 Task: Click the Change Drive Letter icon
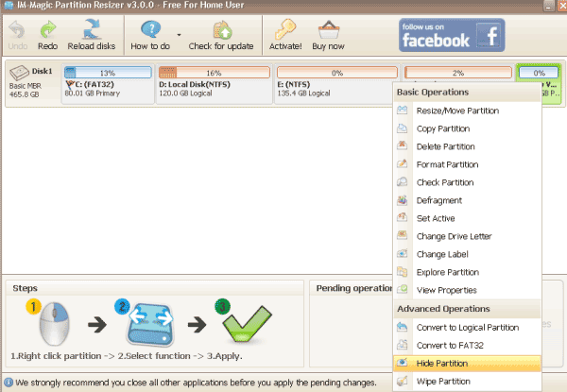[403, 235]
